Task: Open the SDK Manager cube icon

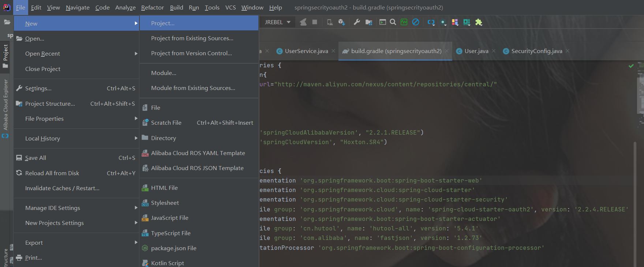Action: [342, 22]
